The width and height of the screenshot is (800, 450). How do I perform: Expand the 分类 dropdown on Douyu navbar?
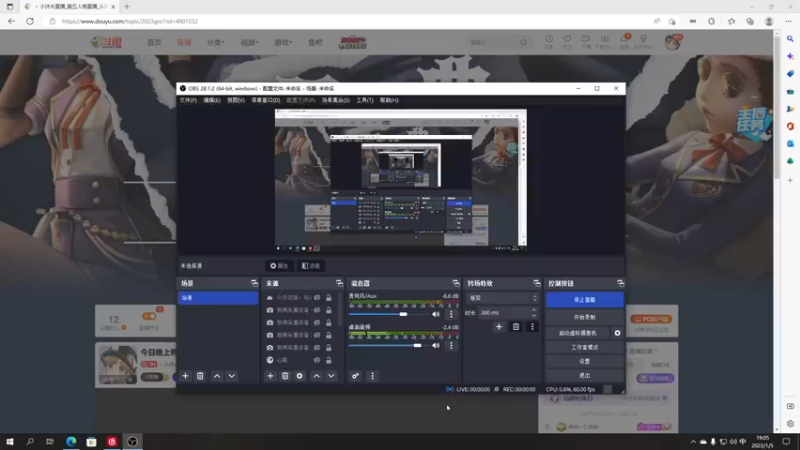215,42
